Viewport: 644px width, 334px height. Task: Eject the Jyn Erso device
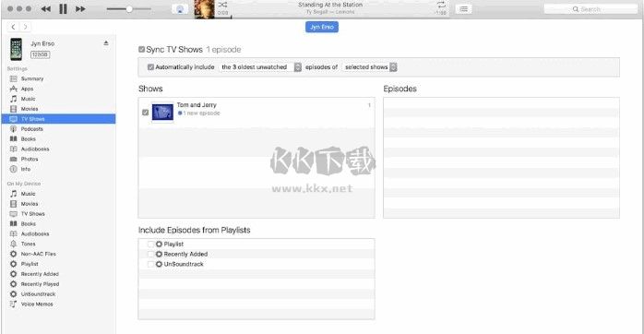[106, 43]
